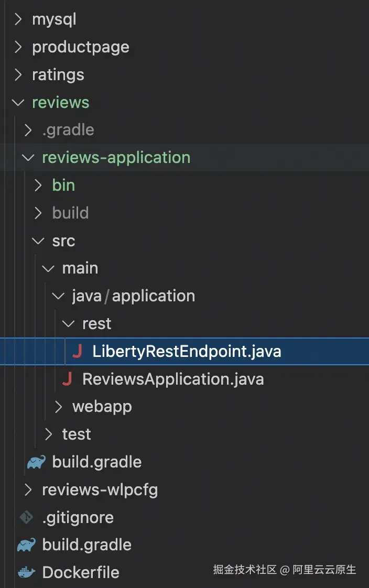The width and height of the screenshot is (369, 588).
Task: Expand the productpage folder arrow
Action: [18, 47]
